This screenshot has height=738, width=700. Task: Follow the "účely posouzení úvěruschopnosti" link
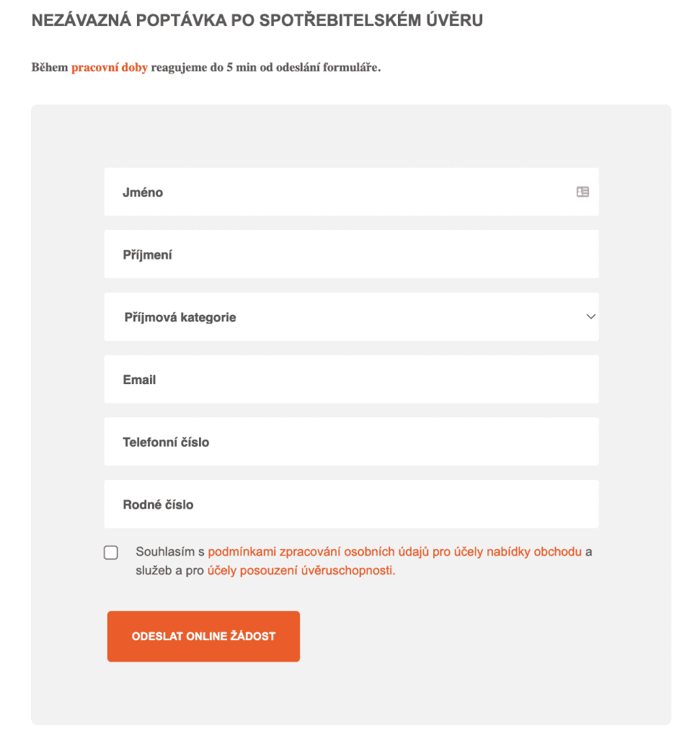(x=301, y=571)
